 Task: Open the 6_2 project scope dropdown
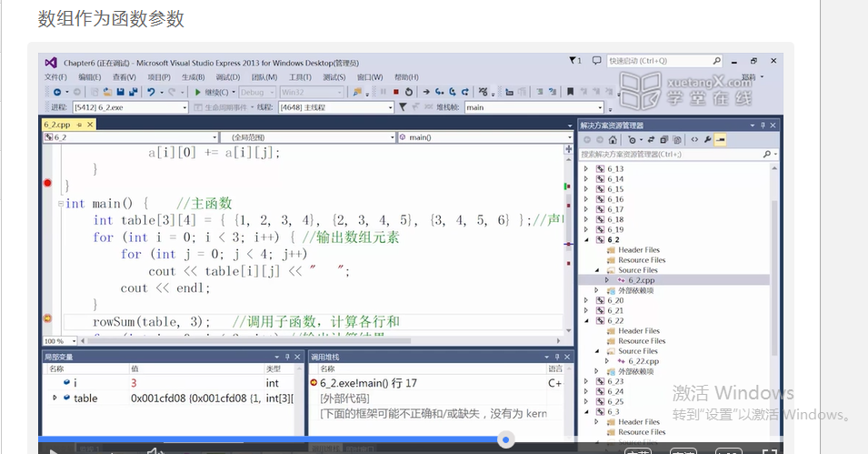(131, 136)
